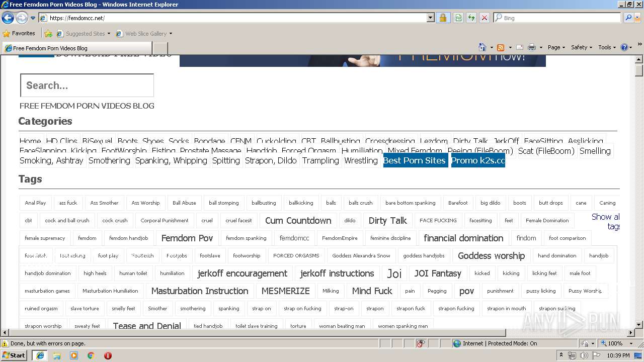The height and width of the screenshot is (362, 644).
Task: Click Internet Protected Mode status zone
Action: (x=495, y=343)
